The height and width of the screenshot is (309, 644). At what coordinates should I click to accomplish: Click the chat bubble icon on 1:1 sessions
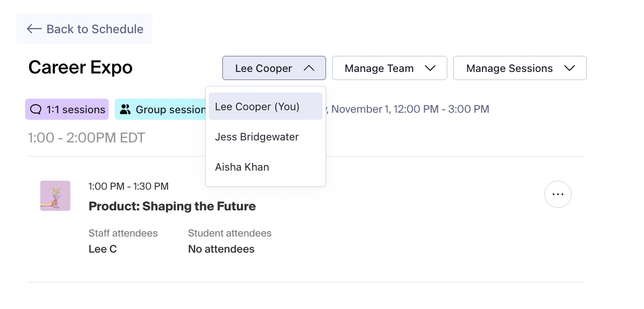[x=36, y=109]
